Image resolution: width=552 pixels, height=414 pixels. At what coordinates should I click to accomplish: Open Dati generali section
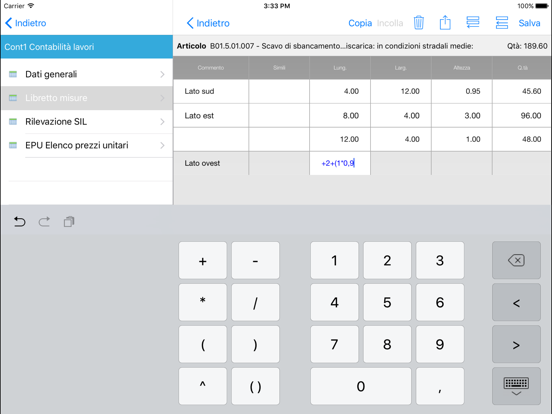tap(87, 74)
